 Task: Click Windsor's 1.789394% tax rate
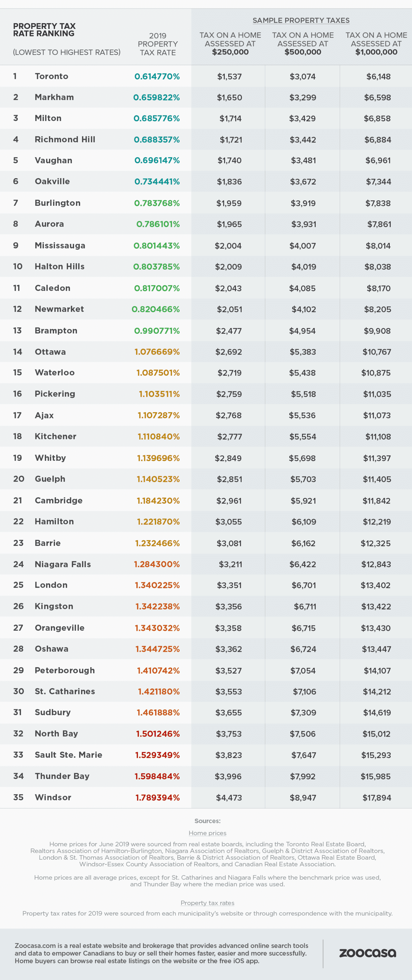point(157,797)
